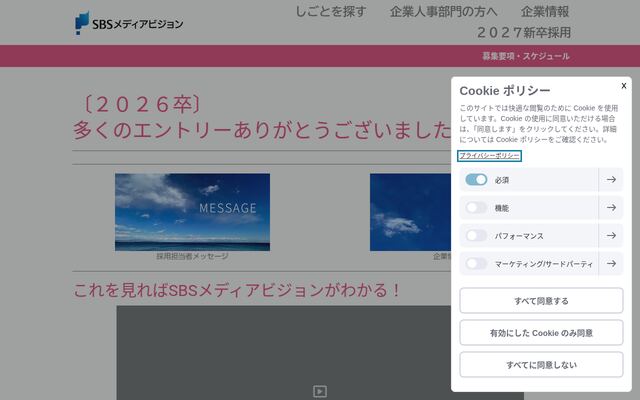Click the Cookie ポリシー title text
This screenshot has height=400, width=640.
pos(505,91)
